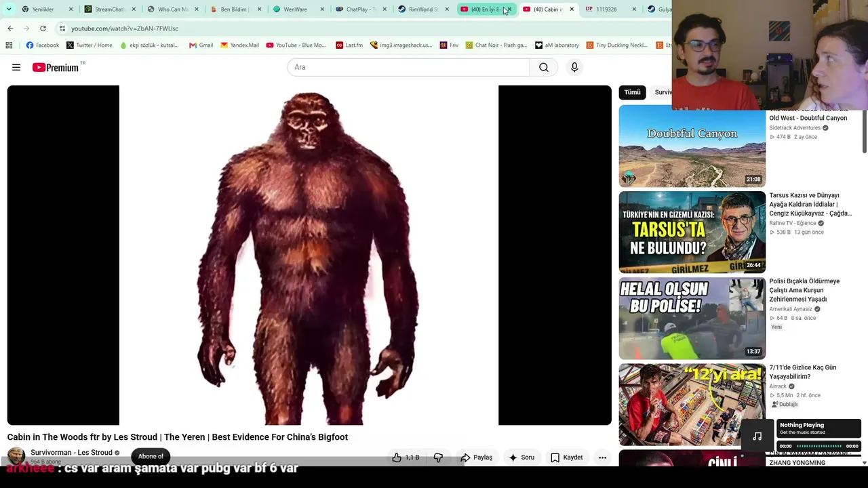Open the Friv bookmark
The image size is (868, 488).
(449, 45)
